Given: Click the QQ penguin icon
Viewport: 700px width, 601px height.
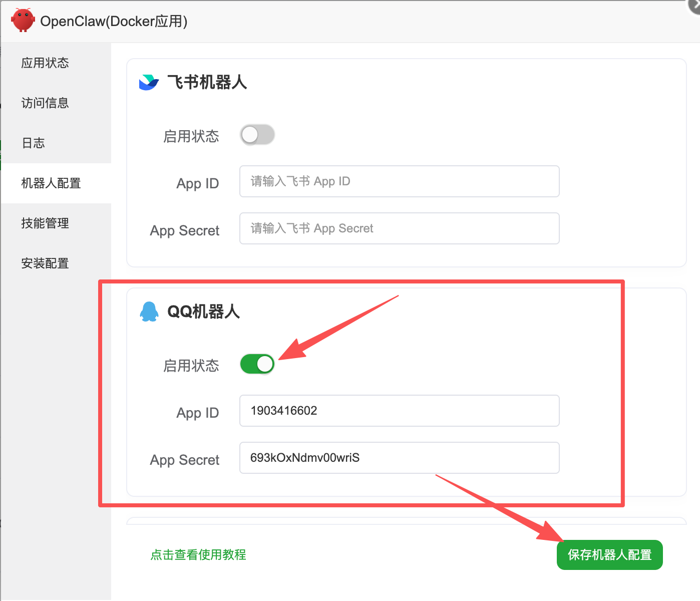Looking at the screenshot, I should pyautogui.click(x=149, y=312).
